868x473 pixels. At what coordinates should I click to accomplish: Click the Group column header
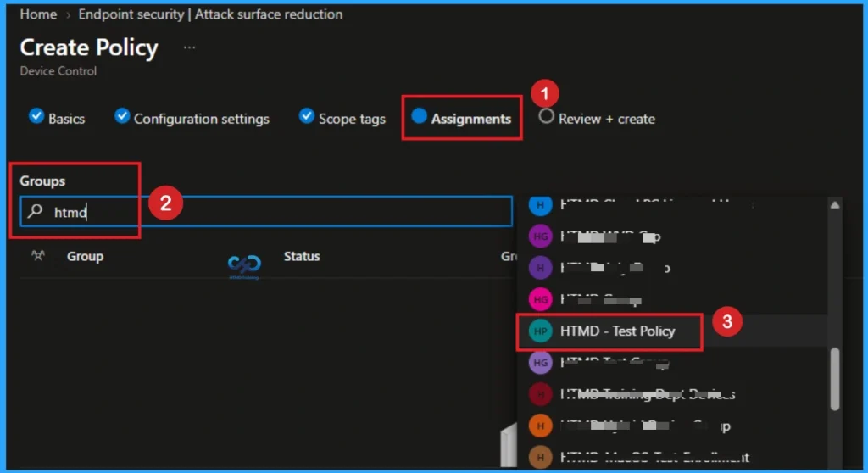pos(86,257)
